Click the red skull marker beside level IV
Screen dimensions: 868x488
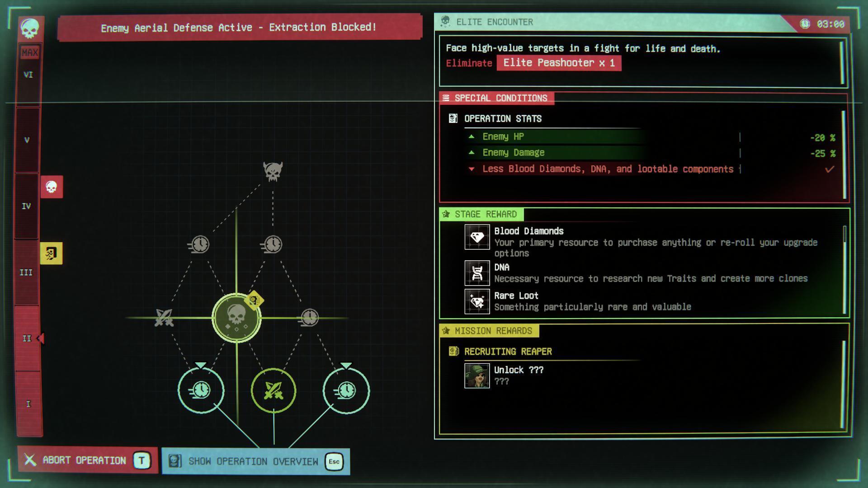click(52, 187)
